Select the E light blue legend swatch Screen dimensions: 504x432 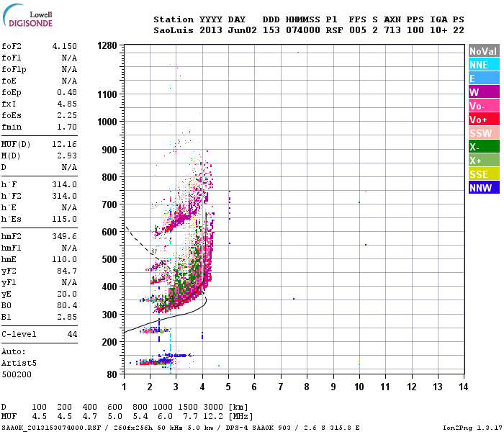484,78
